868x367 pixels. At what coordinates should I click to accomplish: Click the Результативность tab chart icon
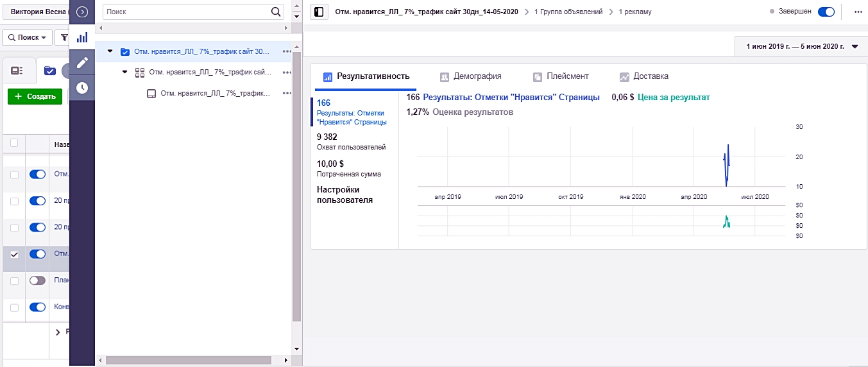pyautogui.click(x=328, y=76)
